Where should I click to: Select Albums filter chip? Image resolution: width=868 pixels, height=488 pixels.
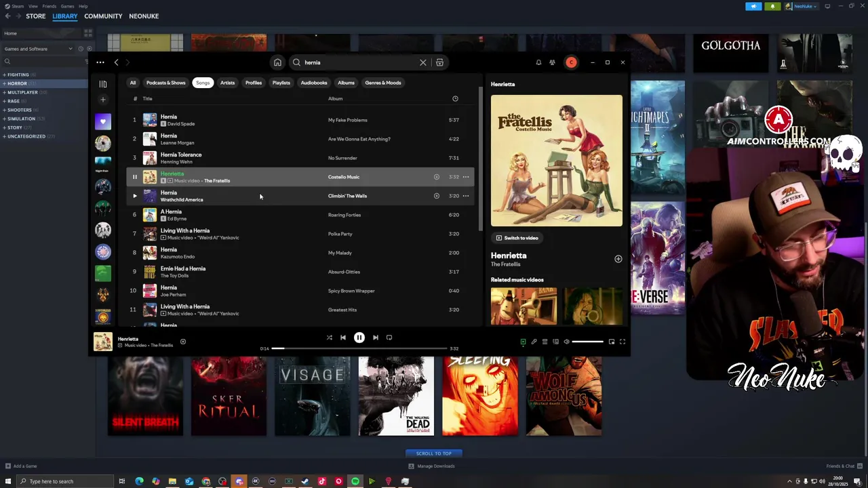[x=346, y=83]
